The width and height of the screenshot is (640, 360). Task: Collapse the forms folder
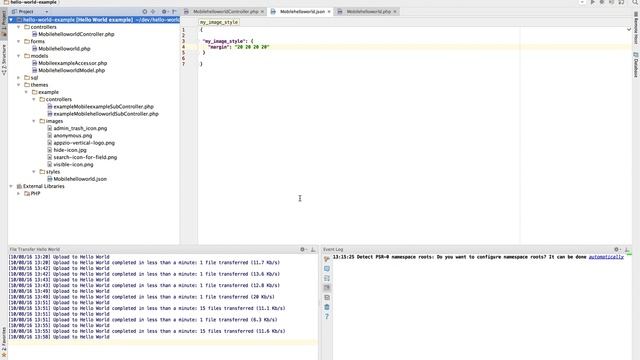tap(18, 41)
